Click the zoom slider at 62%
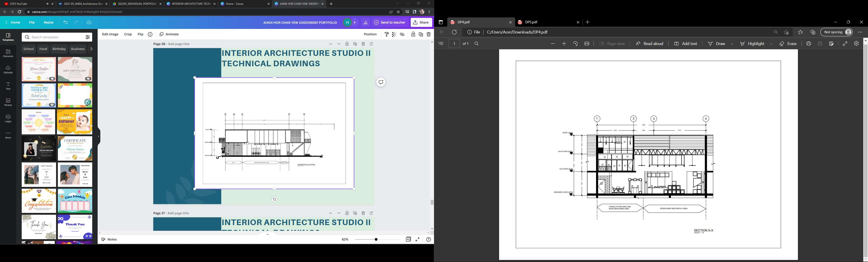 click(x=376, y=239)
